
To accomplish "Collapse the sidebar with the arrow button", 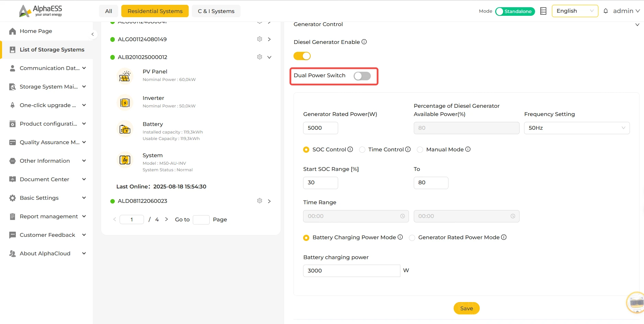I will 92,34.
